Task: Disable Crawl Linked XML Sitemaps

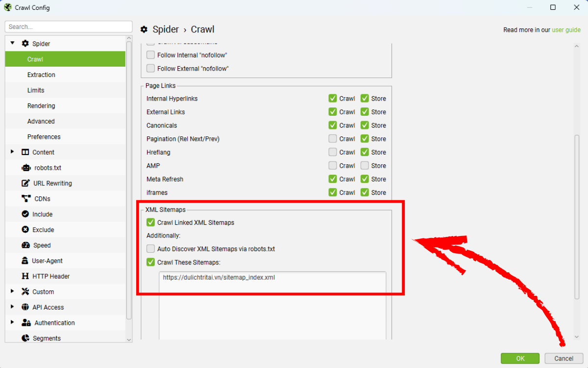Action: tap(150, 222)
